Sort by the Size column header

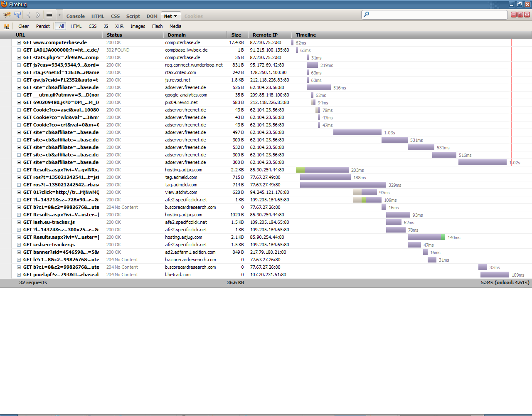(237, 35)
